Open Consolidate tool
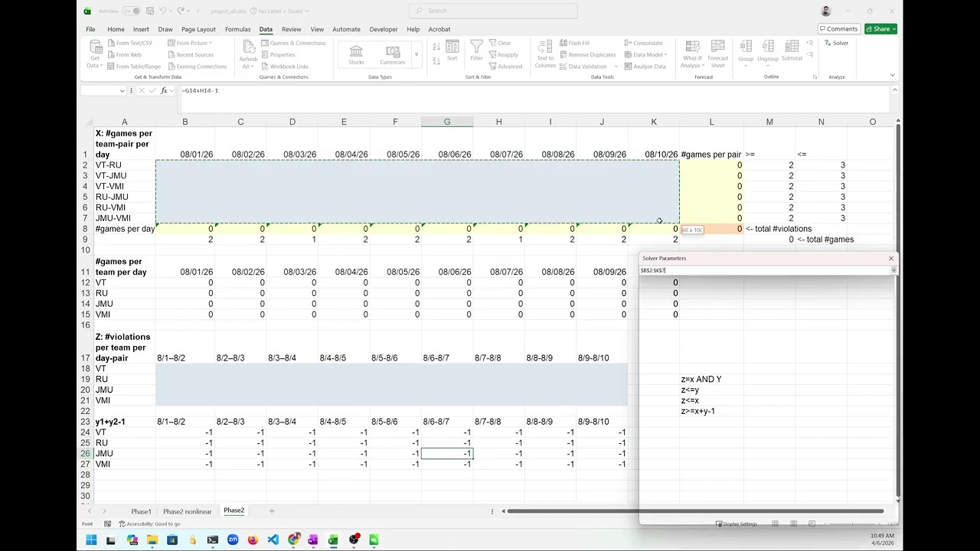This screenshot has height=551, width=980. point(643,43)
